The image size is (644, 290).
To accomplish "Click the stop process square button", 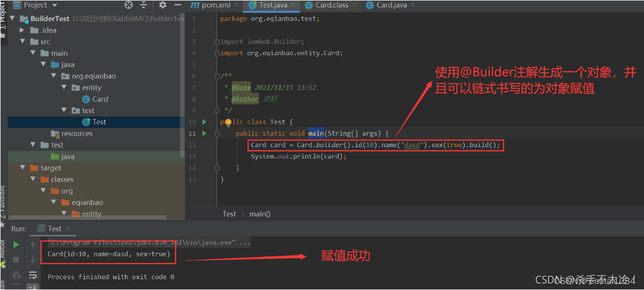I will pos(16,260).
